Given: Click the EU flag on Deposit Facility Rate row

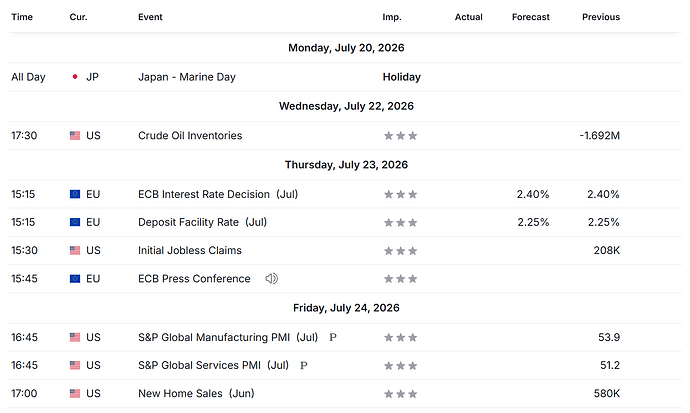Looking at the screenshot, I should pyautogui.click(x=75, y=222).
